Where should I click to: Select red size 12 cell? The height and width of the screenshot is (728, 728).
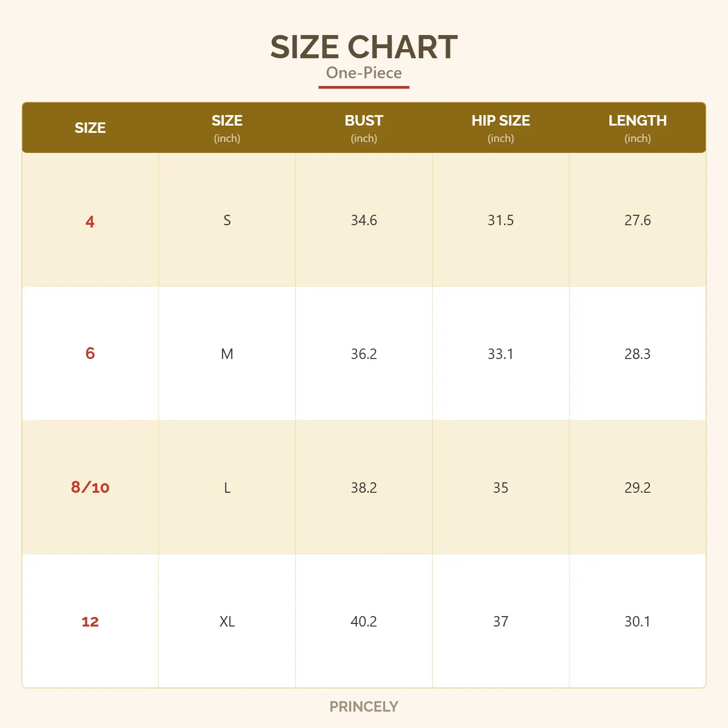coord(90,622)
